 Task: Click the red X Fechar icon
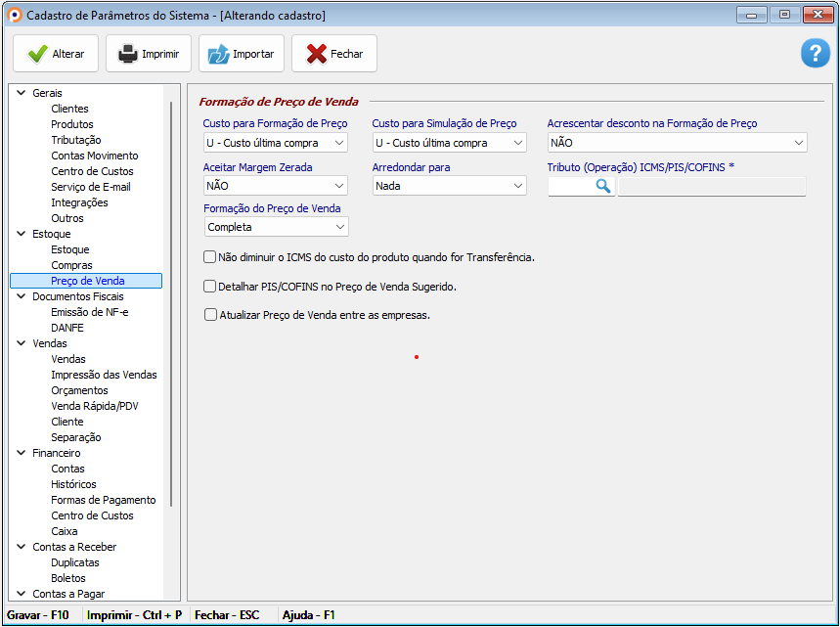pos(316,55)
